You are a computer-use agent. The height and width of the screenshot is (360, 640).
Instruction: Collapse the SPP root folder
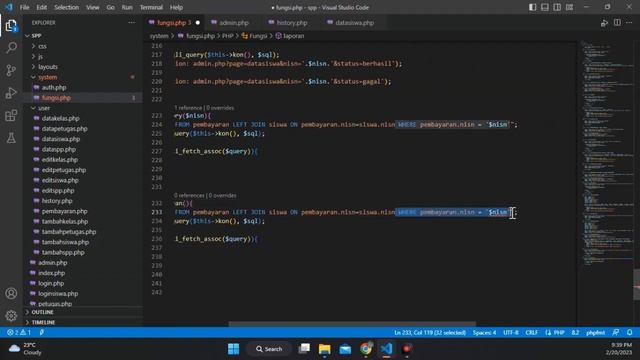36,36
